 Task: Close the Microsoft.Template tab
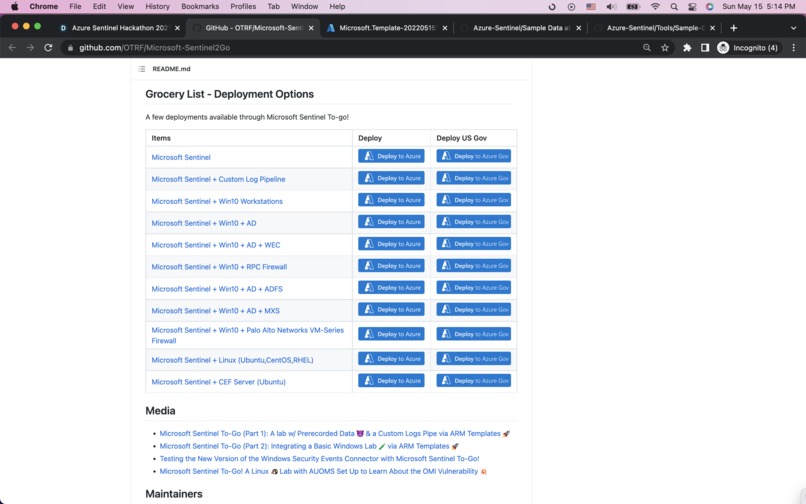click(445, 28)
